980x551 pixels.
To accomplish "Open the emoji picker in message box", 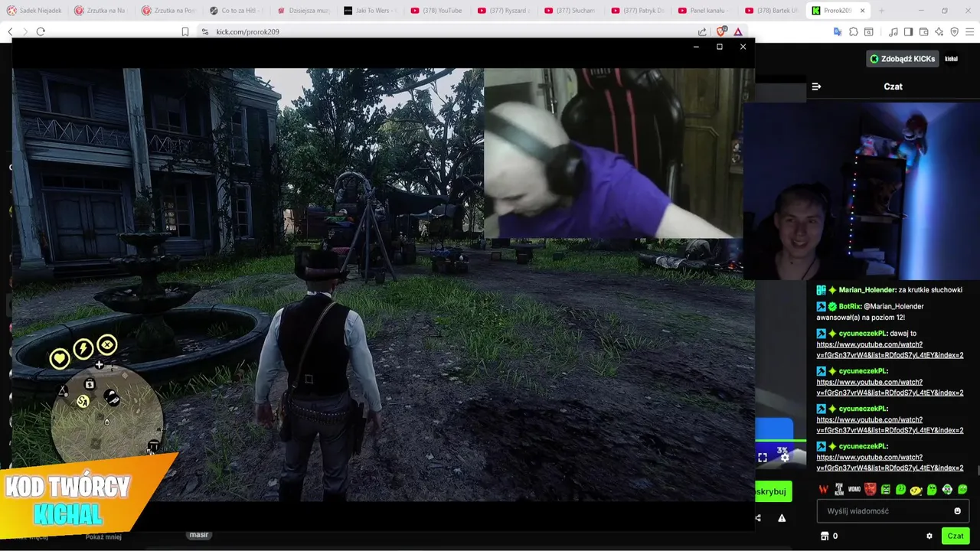I will click(957, 511).
